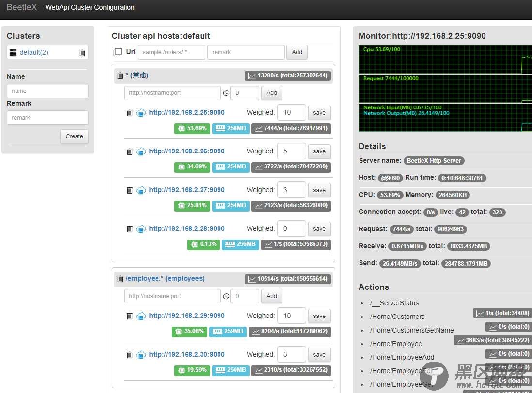This screenshot has height=393, width=532.
Task: Save weight for 192.168.2.28:9090
Action: (x=319, y=228)
